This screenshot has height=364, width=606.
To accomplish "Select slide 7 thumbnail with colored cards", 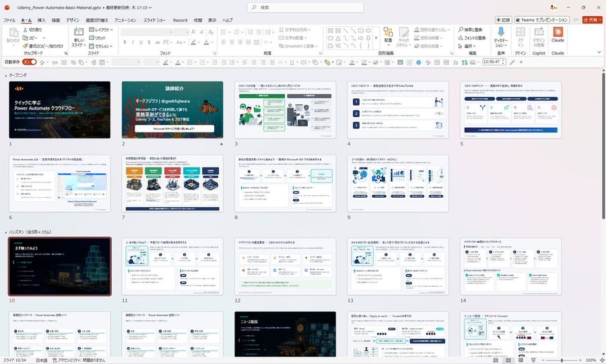I will click(x=172, y=183).
